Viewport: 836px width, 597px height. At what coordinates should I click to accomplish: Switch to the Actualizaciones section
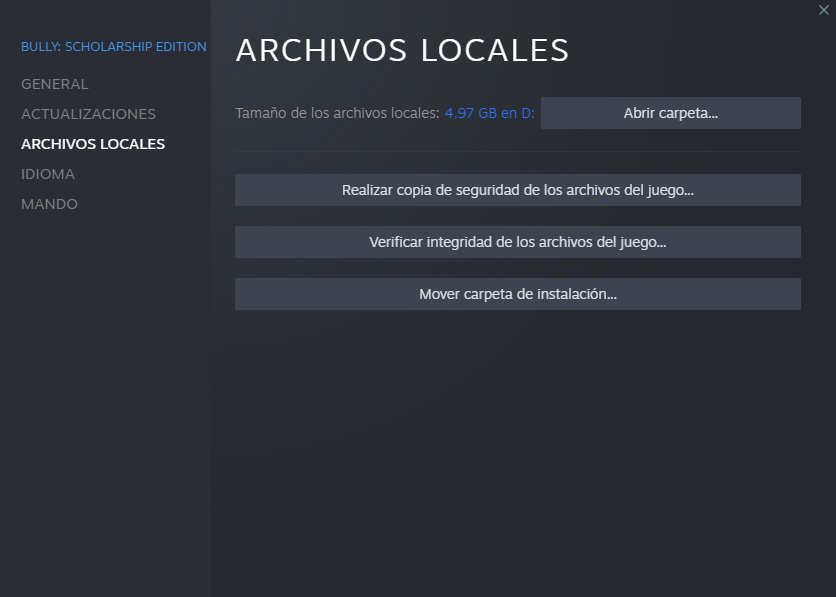coord(88,114)
